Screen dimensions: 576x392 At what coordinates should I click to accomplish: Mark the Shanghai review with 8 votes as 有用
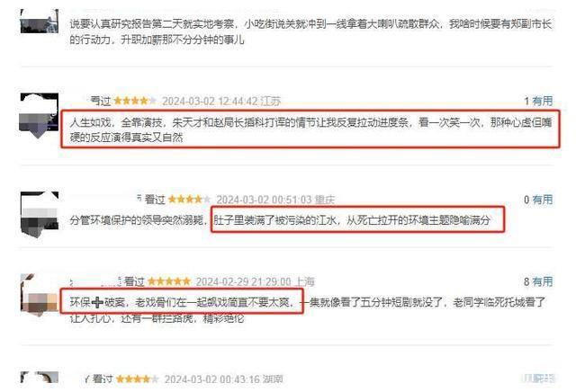(542, 281)
